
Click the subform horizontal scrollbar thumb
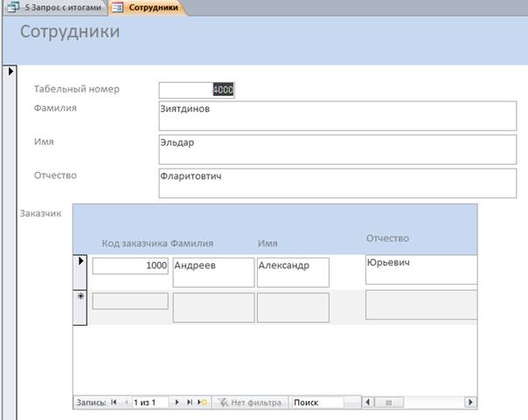click(389, 403)
